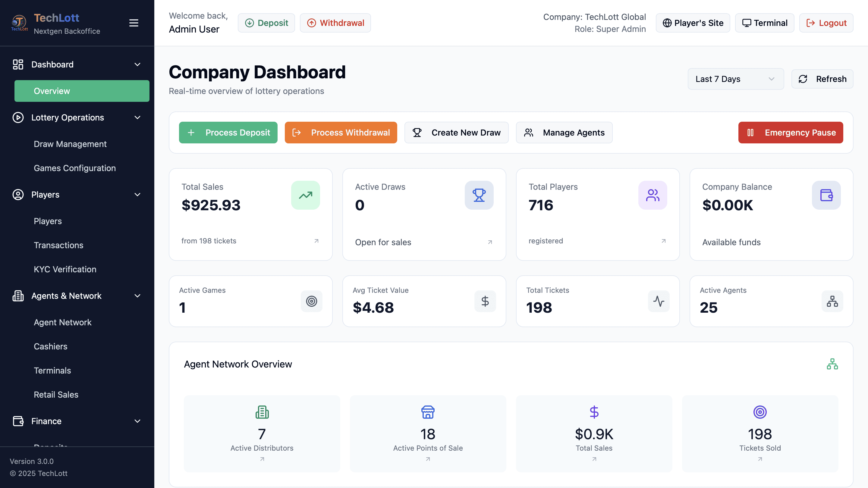The width and height of the screenshot is (868, 488).
Task: Click the Process Withdrawal button
Action: point(341,133)
